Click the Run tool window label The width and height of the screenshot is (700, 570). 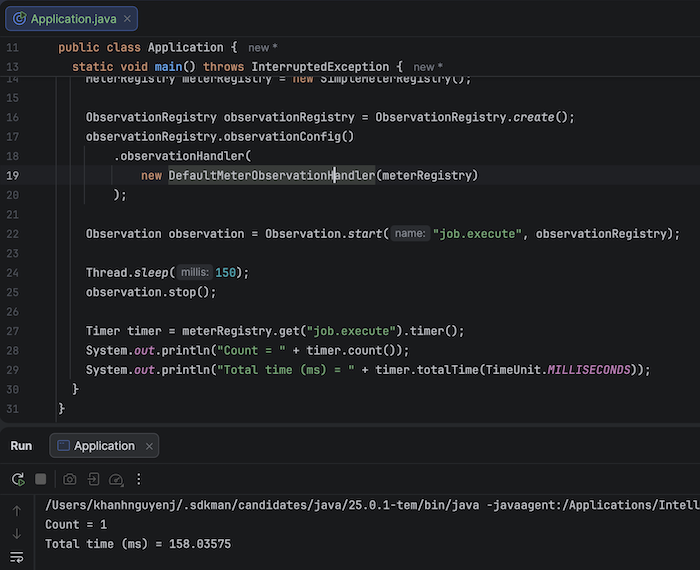(x=21, y=446)
